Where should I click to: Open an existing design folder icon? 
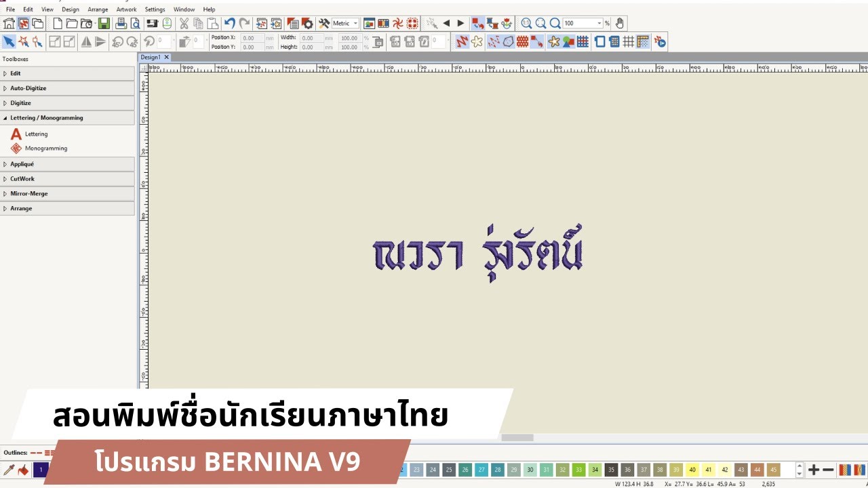(72, 23)
